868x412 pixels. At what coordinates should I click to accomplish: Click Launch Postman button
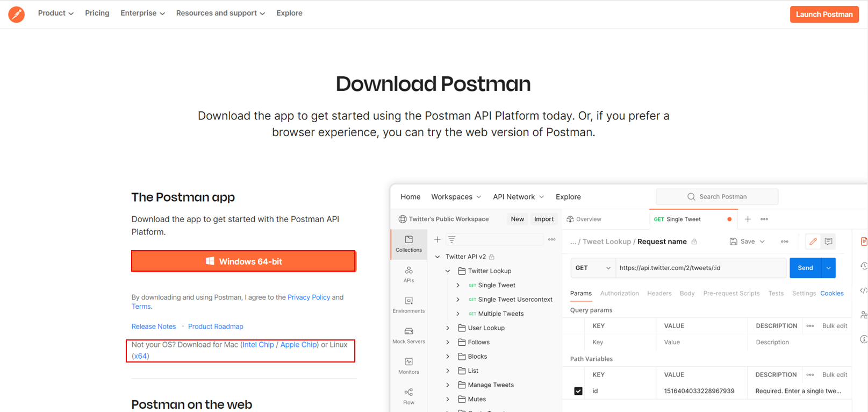coord(824,15)
